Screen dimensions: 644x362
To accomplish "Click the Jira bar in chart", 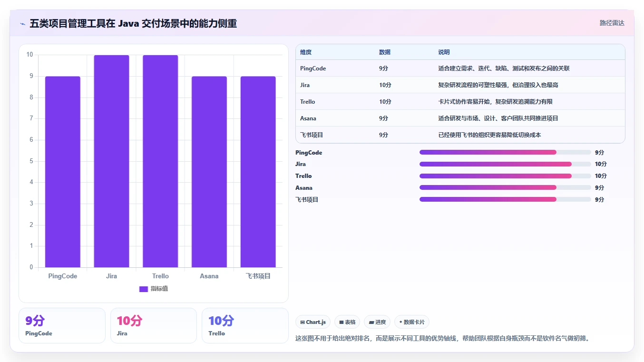I will [x=111, y=161].
